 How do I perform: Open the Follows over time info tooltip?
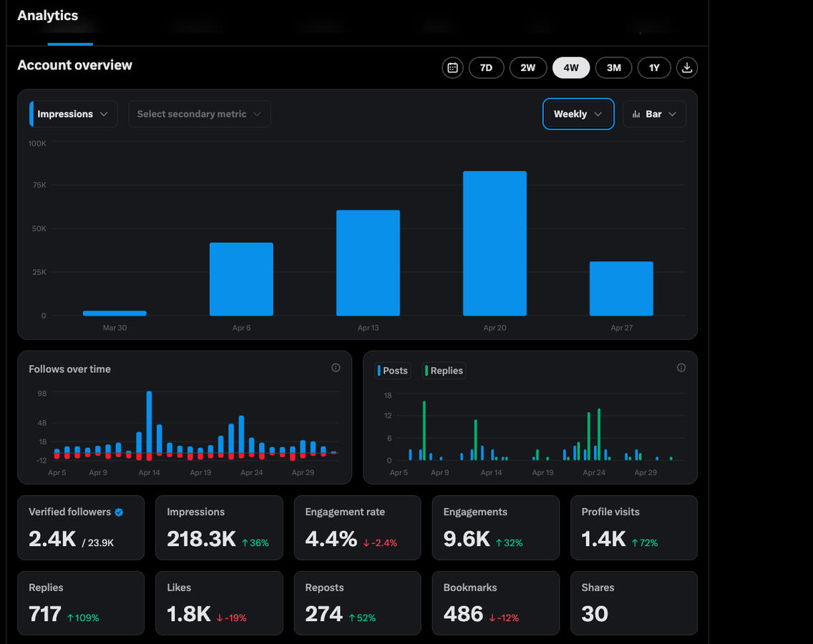336,367
